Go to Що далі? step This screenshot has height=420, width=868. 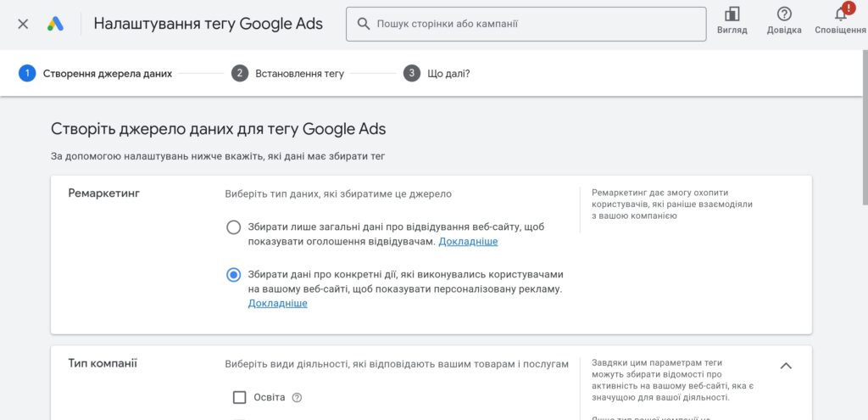click(448, 74)
